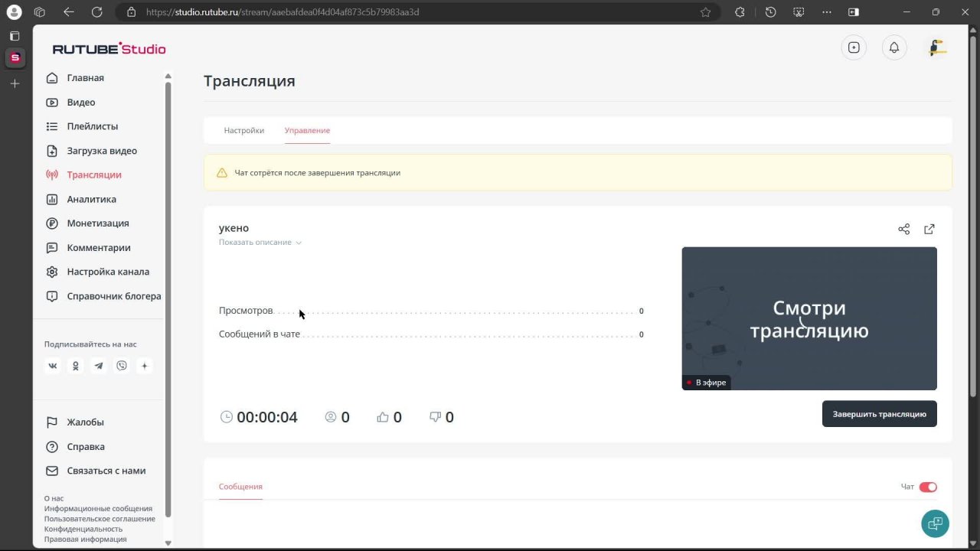The width and height of the screenshot is (980, 551).
Task: Click the Сообщений в чате label
Action: point(260,334)
